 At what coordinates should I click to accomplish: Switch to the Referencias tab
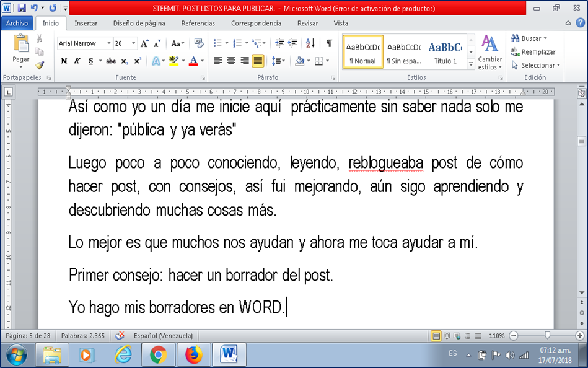pos(198,24)
